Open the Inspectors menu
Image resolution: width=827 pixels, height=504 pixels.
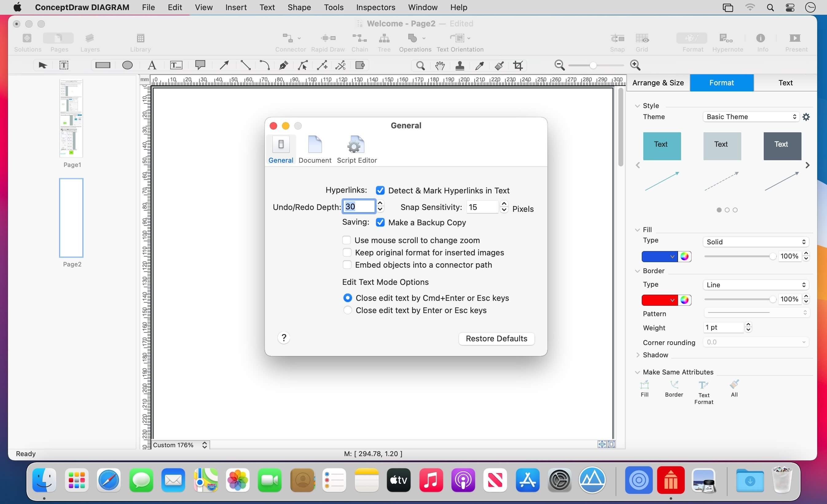tap(376, 7)
